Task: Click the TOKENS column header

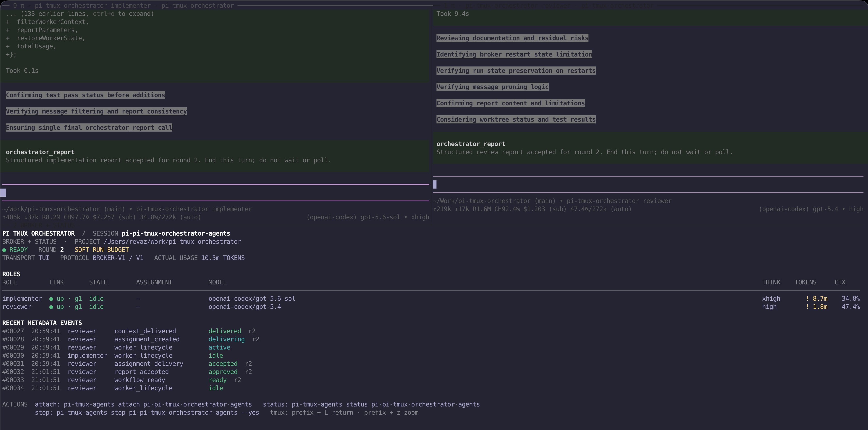Action: pyautogui.click(x=805, y=283)
